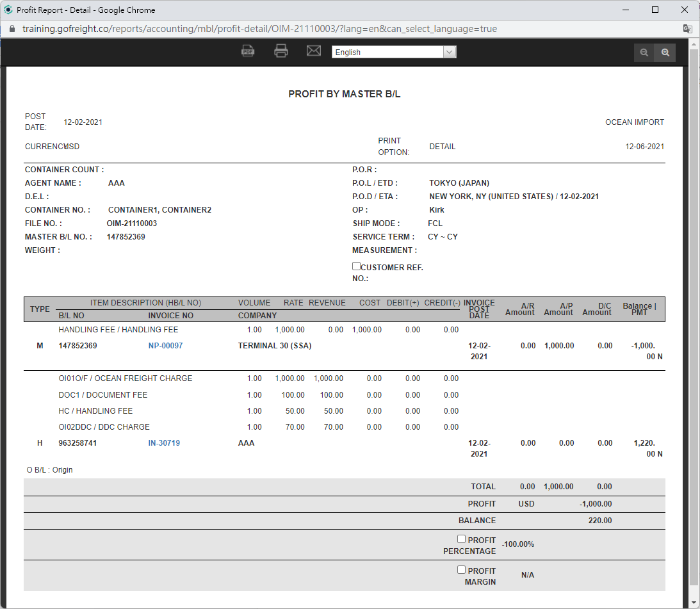Click the translate page icon in address bar
The image size is (700, 609).
pyautogui.click(x=687, y=29)
